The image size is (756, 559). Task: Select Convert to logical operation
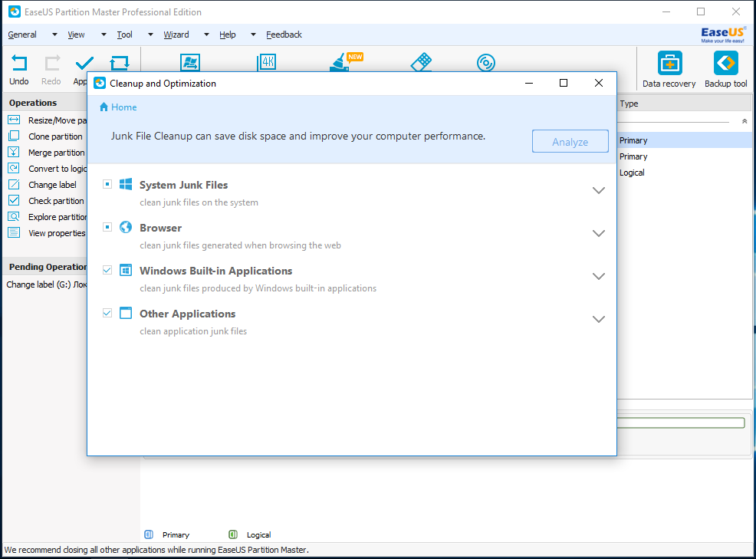[48, 169]
